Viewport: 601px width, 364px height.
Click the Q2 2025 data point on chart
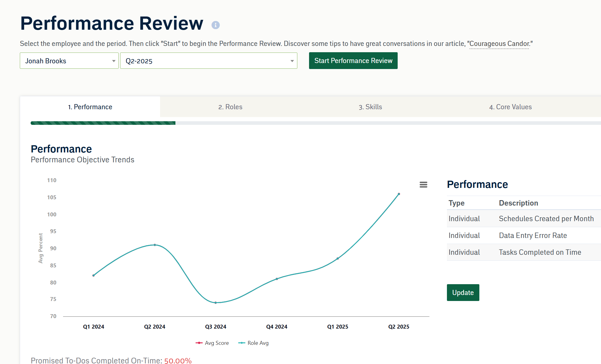[x=399, y=194]
